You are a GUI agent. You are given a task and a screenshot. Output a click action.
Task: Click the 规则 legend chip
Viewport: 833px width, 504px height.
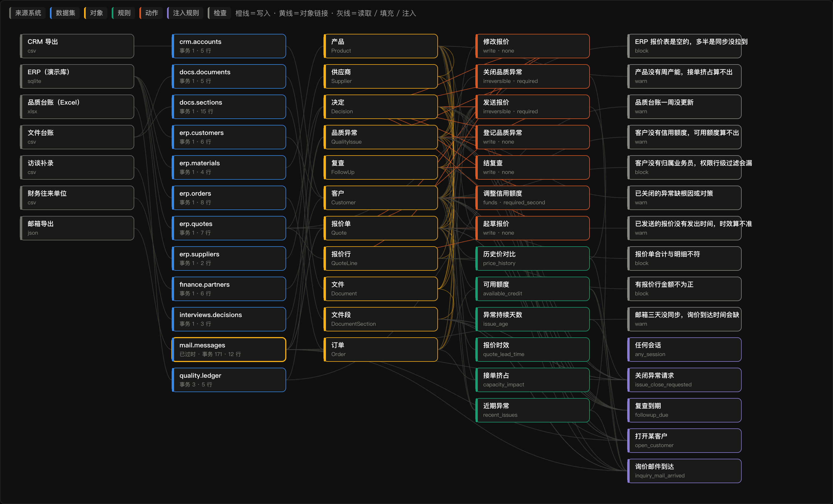tap(123, 13)
